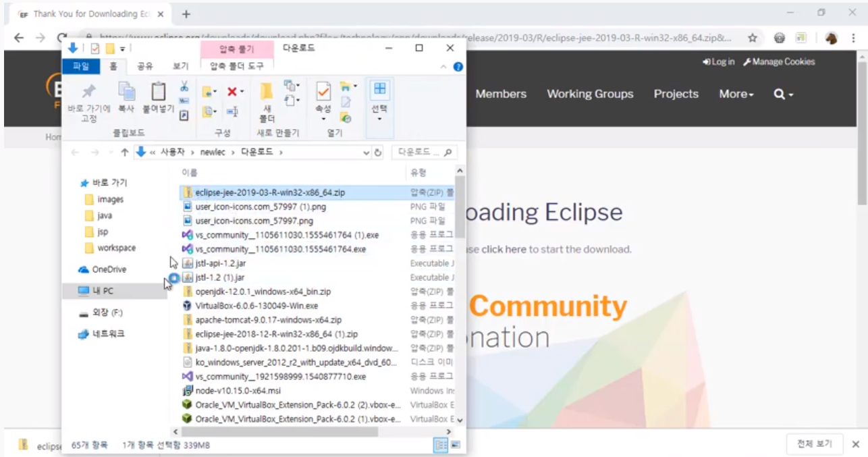
Task: Open the 파일 (File) menu tab
Action: click(x=81, y=66)
